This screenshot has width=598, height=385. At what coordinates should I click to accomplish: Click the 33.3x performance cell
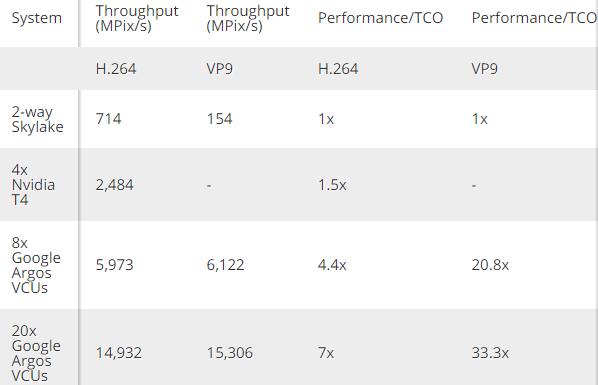click(x=490, y=353)
